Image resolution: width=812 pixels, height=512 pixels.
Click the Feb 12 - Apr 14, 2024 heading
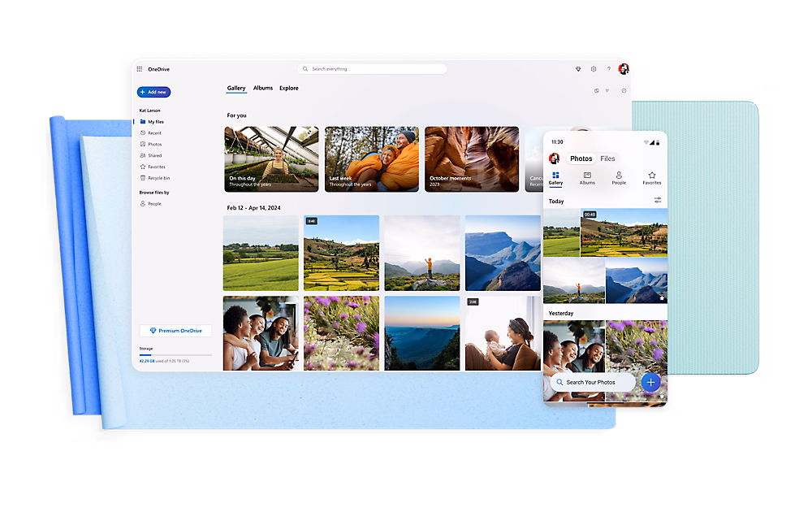coord(253,208)
